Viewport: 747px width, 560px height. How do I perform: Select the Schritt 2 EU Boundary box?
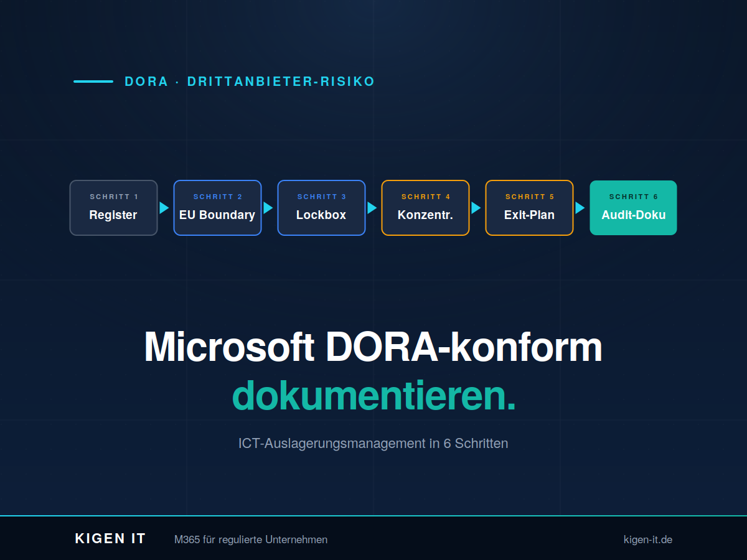tap(217, 208)
